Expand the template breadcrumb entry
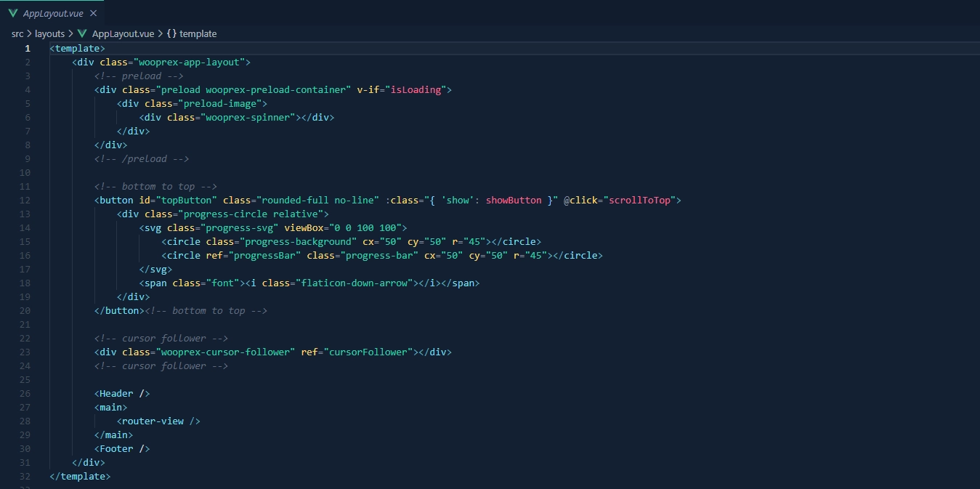This screenshot has width=980, height=489. (199, 33)
